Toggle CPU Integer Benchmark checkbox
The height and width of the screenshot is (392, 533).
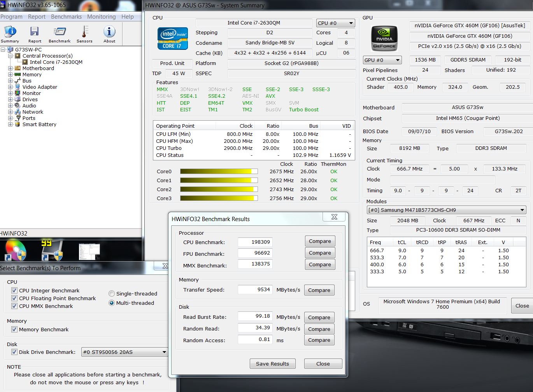click(x=14, y=290)
